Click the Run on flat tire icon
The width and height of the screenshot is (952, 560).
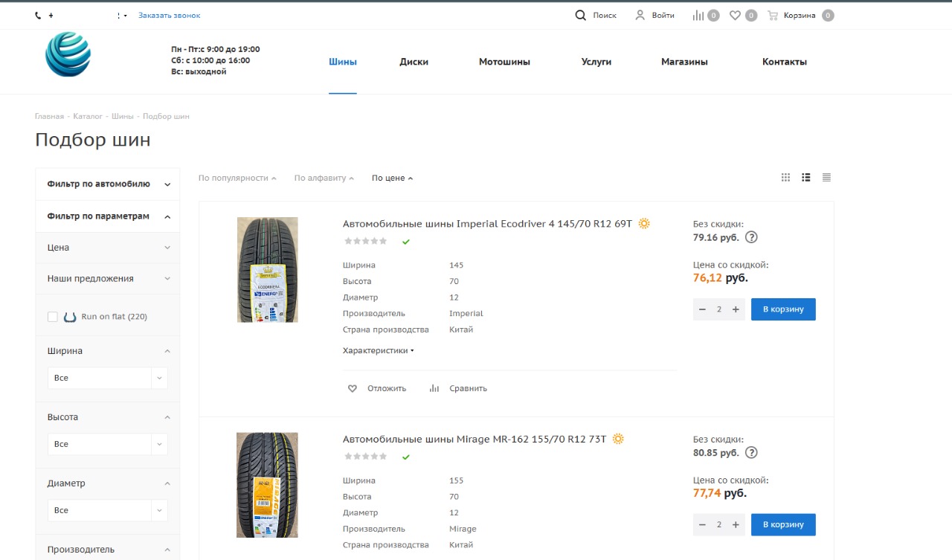(x=71, y=317)
